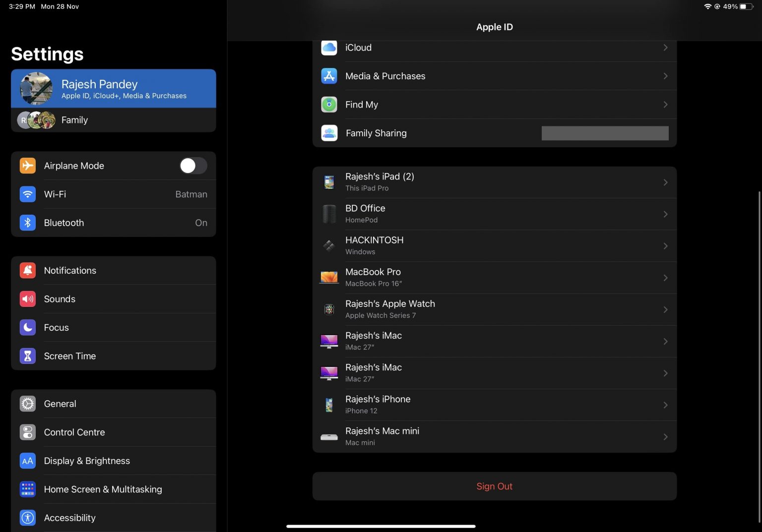
Task: Tap the Wi-Fi settings icon
Action: (x=28, y=194)
